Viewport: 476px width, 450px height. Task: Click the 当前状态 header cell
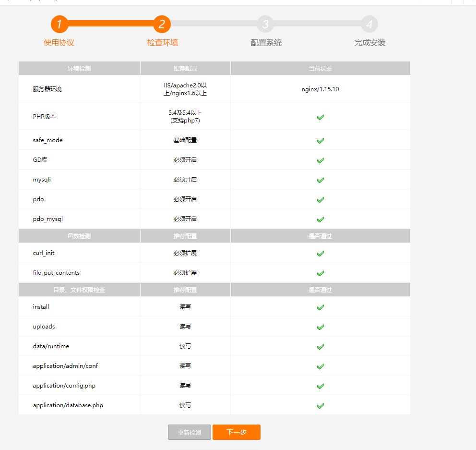(x=320, y=68)
